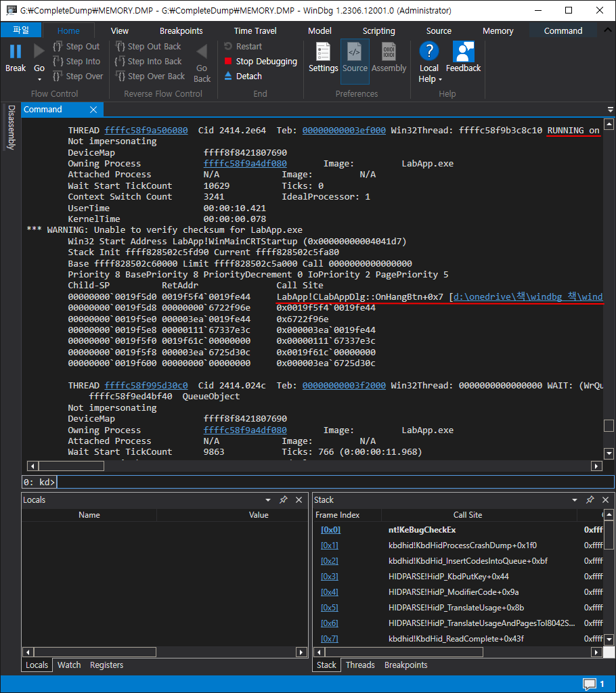
Task: Click Command window scroll down arrow
Action: (x=609, y=453)
